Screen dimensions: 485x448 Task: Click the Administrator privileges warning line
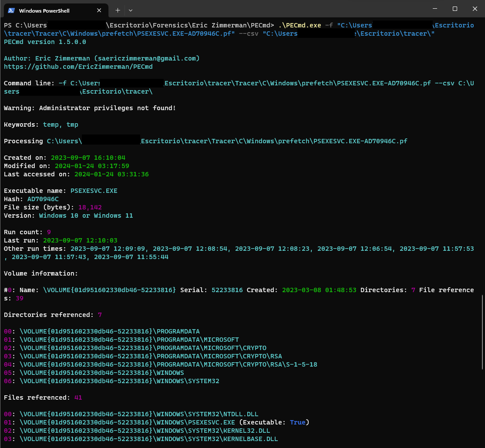click(90, 108)
